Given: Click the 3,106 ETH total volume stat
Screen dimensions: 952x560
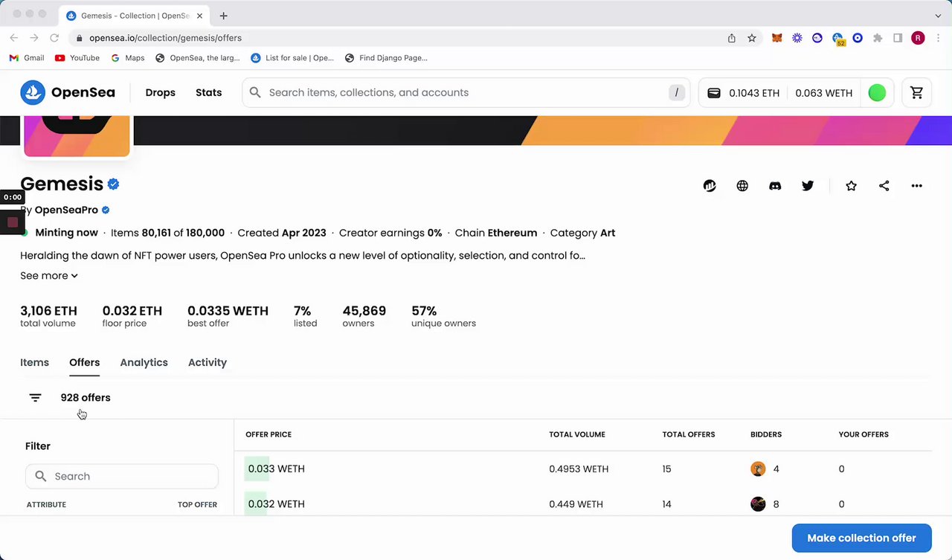Looking at the screenshot, I should click(x=48, y=316).
